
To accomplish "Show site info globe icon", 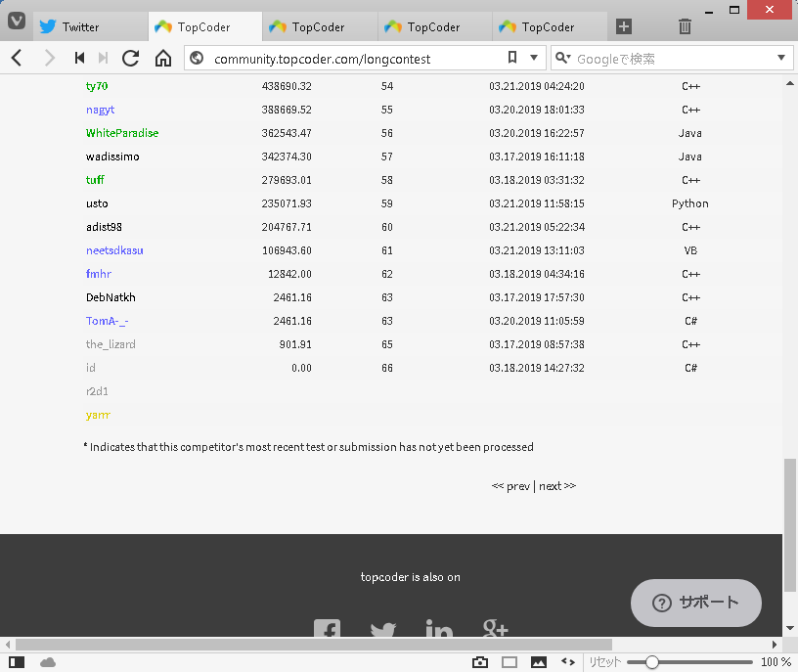I will point(197,58).
